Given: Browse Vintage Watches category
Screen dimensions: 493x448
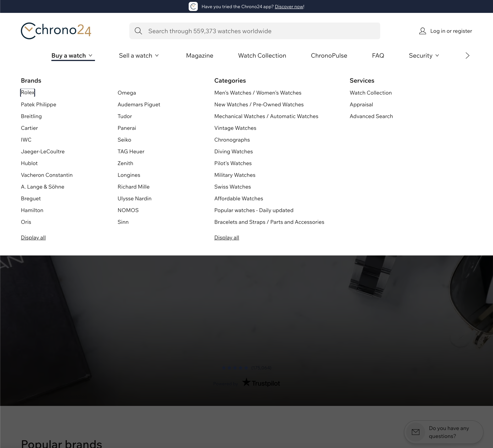Looking at the screenshot, I should [235, 128].
